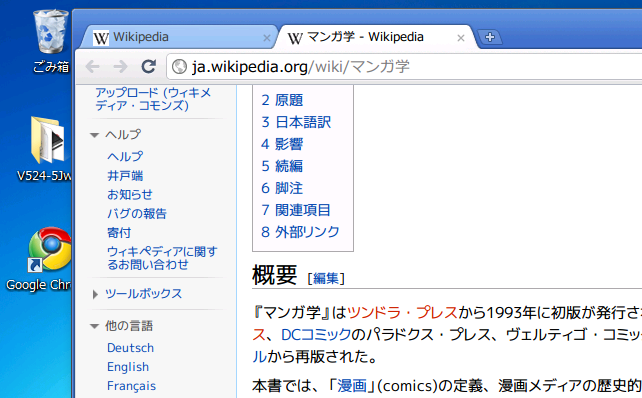Viewport: 642px width, 398px height.
Task: Jump to contents item 2 原題
Action: pyautogui.click(x=282, y=100)
